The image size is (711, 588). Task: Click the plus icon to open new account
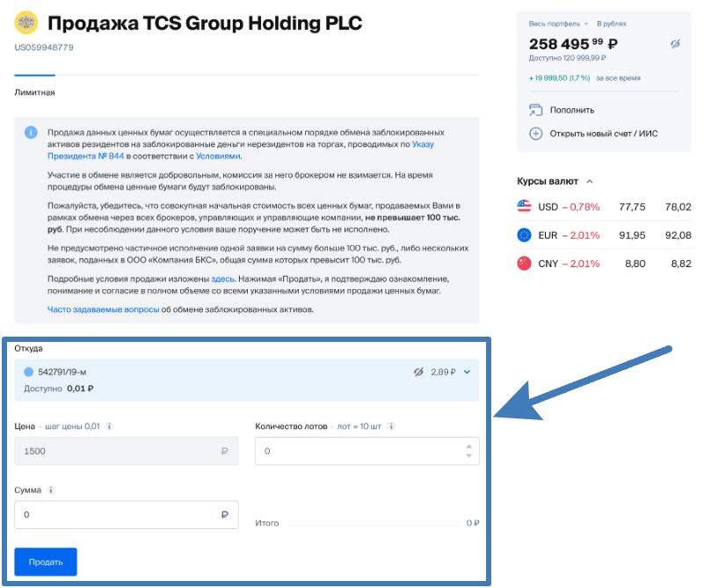(535, 134)
